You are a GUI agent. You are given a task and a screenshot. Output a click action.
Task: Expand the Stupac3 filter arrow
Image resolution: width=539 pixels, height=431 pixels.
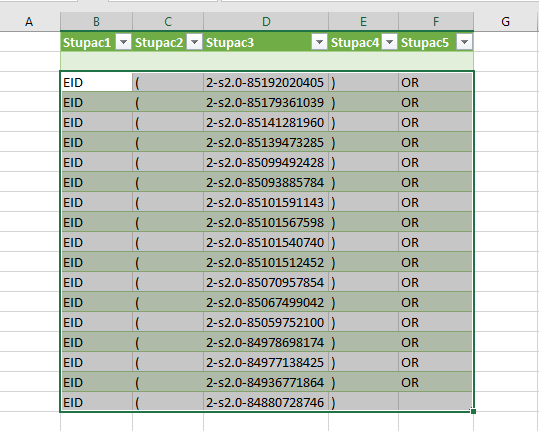tap(319, 42)
